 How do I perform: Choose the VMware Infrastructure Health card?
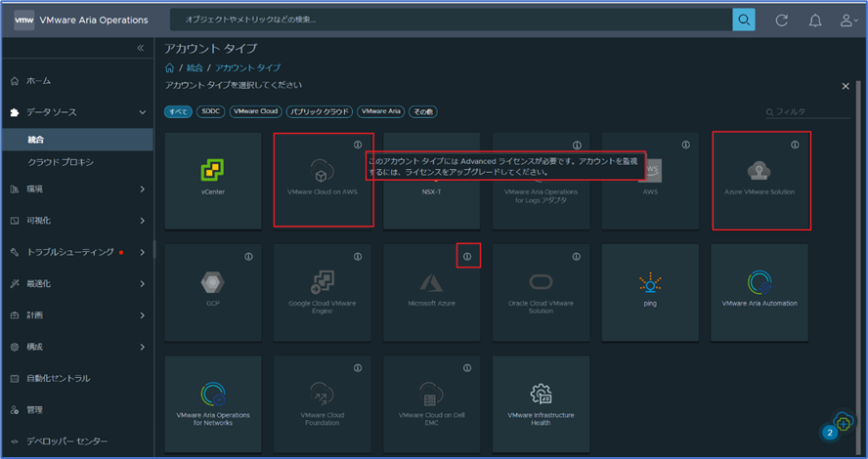[x=541, y=404]
